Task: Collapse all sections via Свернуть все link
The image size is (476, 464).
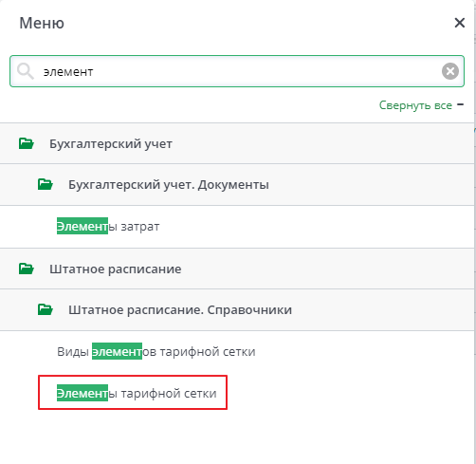Action: point(415,105)
